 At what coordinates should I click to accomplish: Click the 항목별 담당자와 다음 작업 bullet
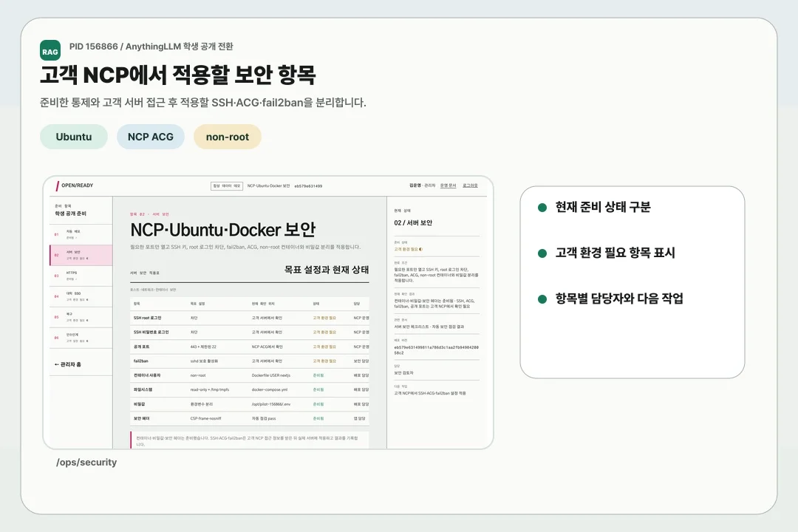click(x=619, y=299)
